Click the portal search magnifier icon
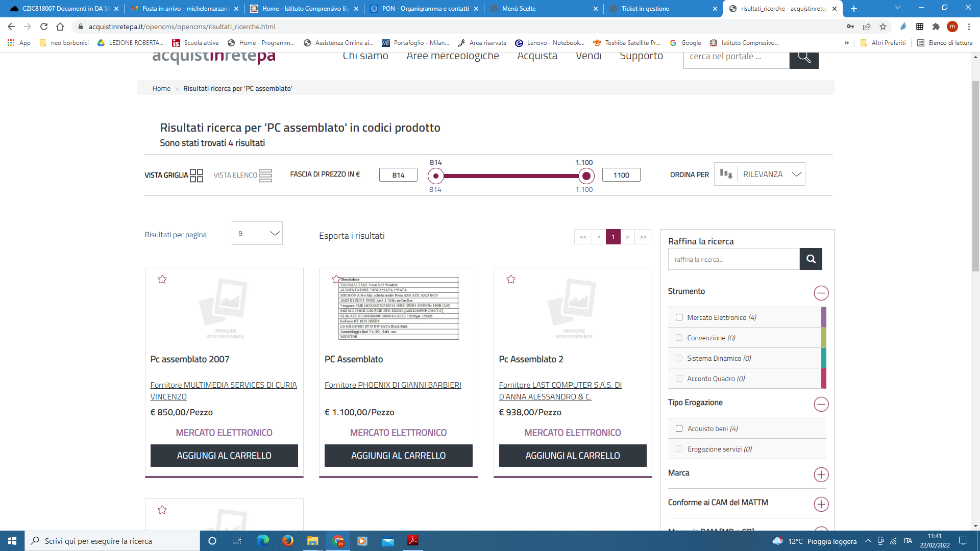The image size is (980, 551). click(x=803, y=58)
